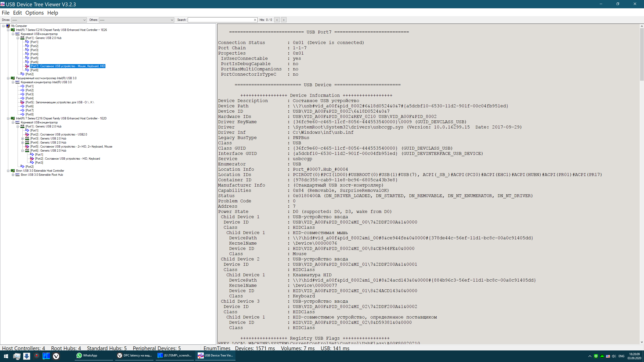This screenshot has height=362, width=644.
Task: Expand the Etron USB 3.0 Extensible Root Hub
Action: point(13,175)
